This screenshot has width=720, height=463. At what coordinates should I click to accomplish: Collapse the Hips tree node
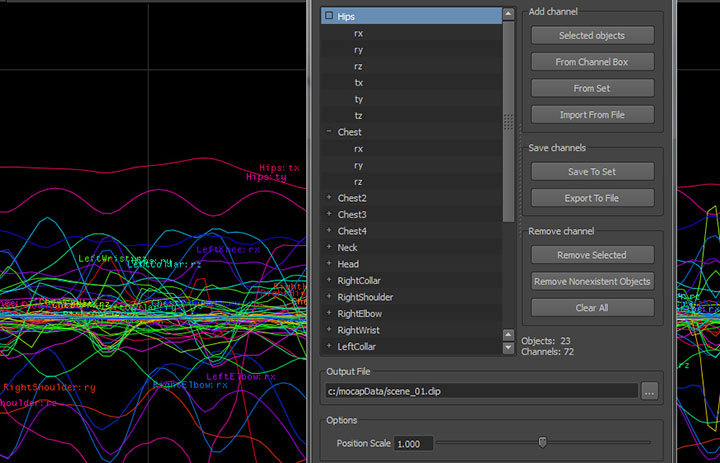pyautogui.click(x=329, y=16)
